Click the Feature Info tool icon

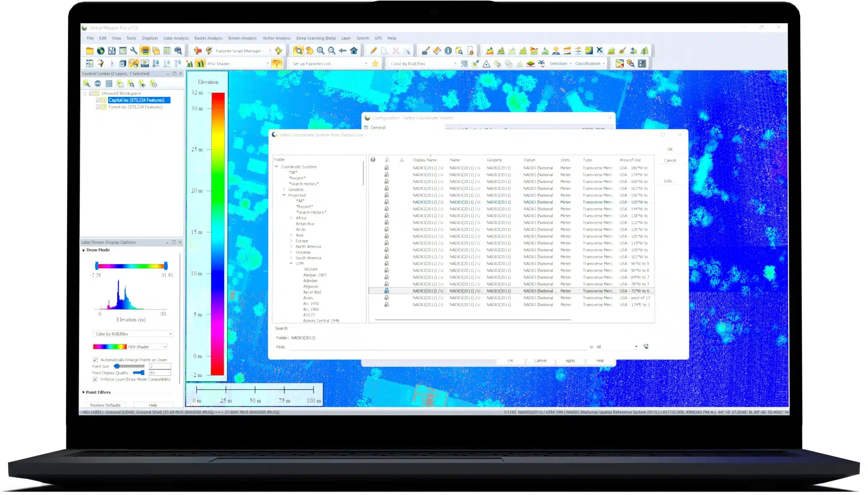447,50
